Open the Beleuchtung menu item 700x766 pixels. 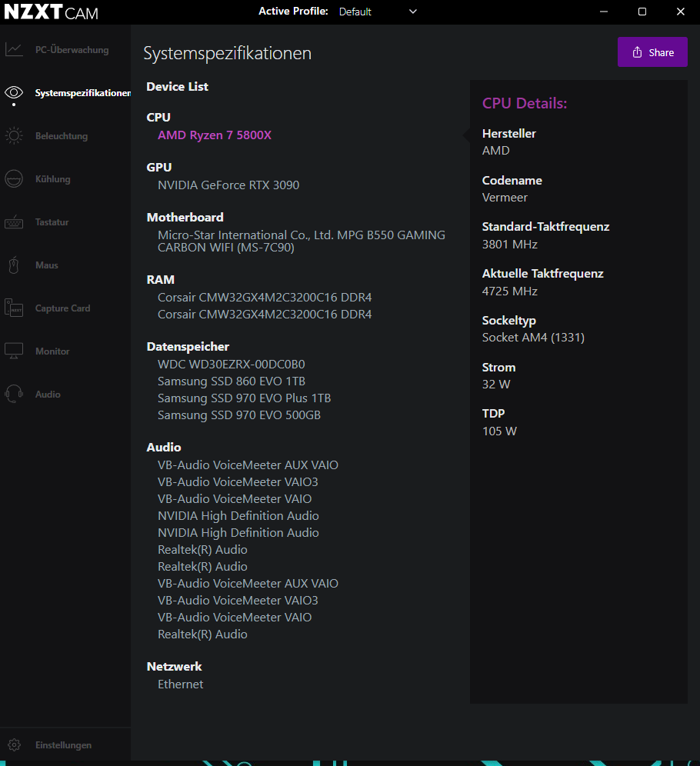point(62,136)
